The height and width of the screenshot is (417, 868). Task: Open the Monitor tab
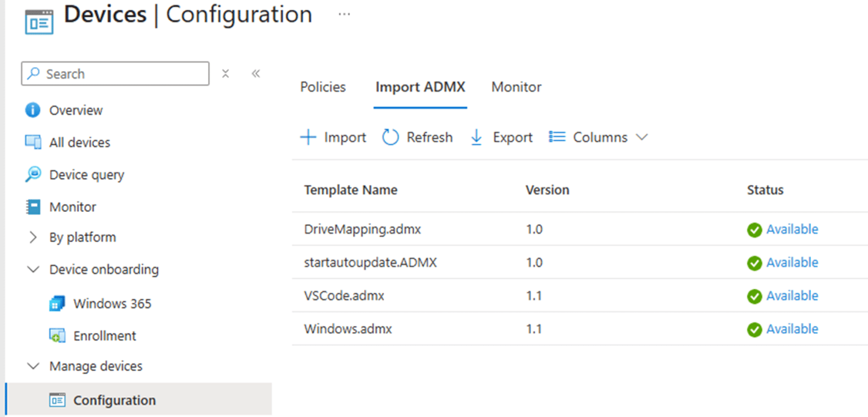(517, 87)
